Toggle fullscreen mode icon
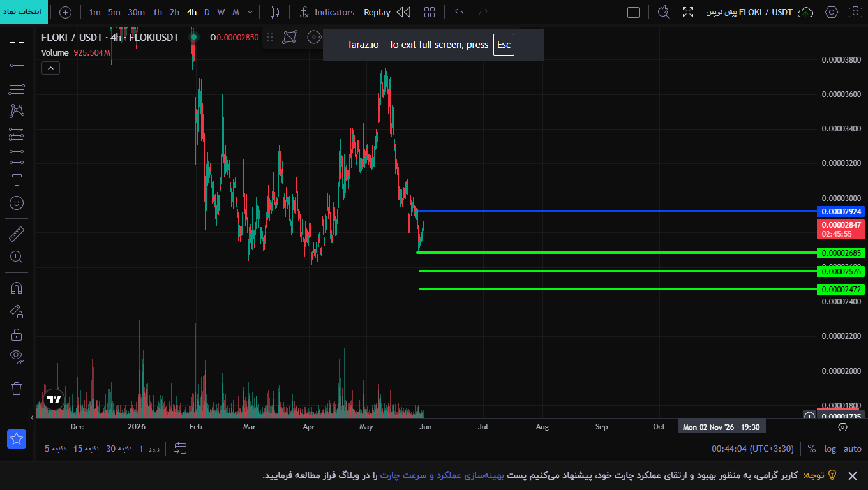This screenshot has width=868, height=490. click(687, 12)
